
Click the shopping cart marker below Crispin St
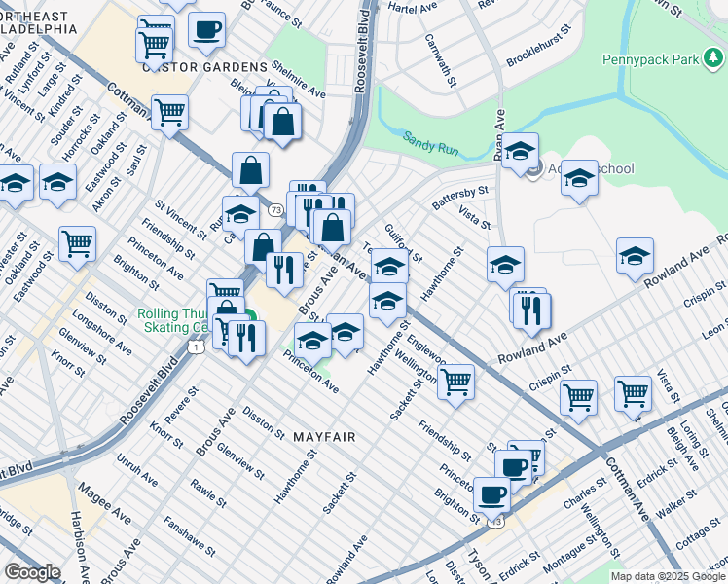pyautogui.click(x=578, y=399)
